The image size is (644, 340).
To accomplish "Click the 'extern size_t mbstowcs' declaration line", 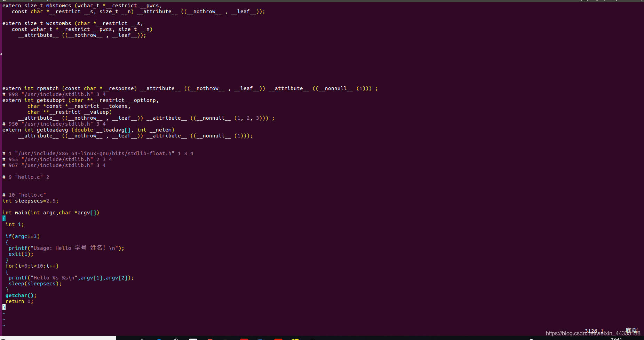I will pos(82,6).
